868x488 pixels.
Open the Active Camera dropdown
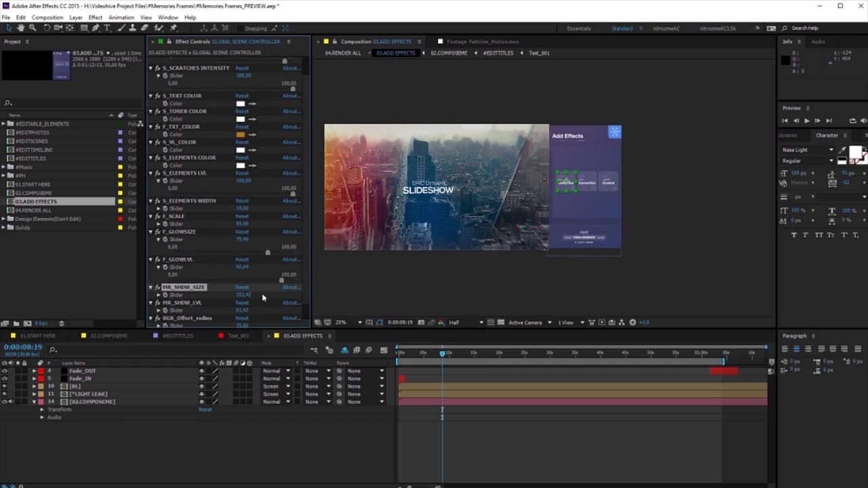pyautogui.click(x=530, y=323)
